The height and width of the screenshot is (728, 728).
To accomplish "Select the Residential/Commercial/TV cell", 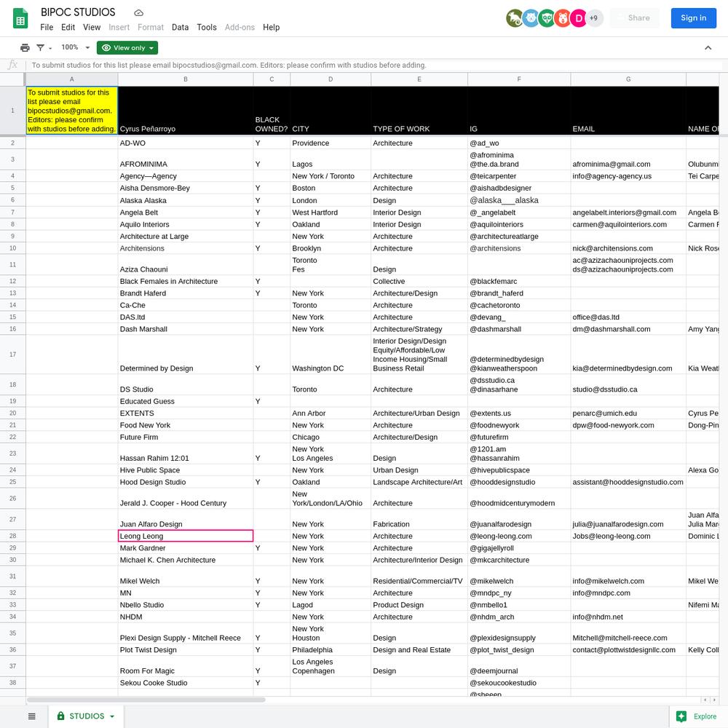I will [419, 577].
